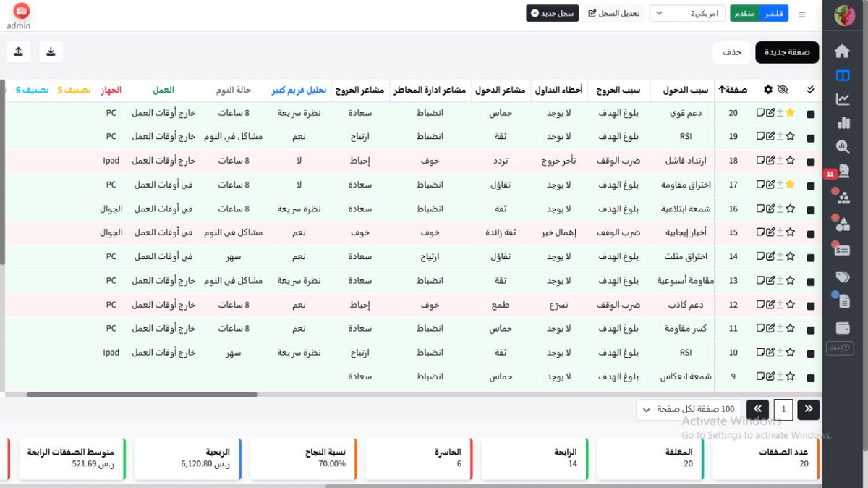This screenshot has width=868, height=488.
Task: Sort by سبب الخروج column header
Action: (x=618, y=90)
